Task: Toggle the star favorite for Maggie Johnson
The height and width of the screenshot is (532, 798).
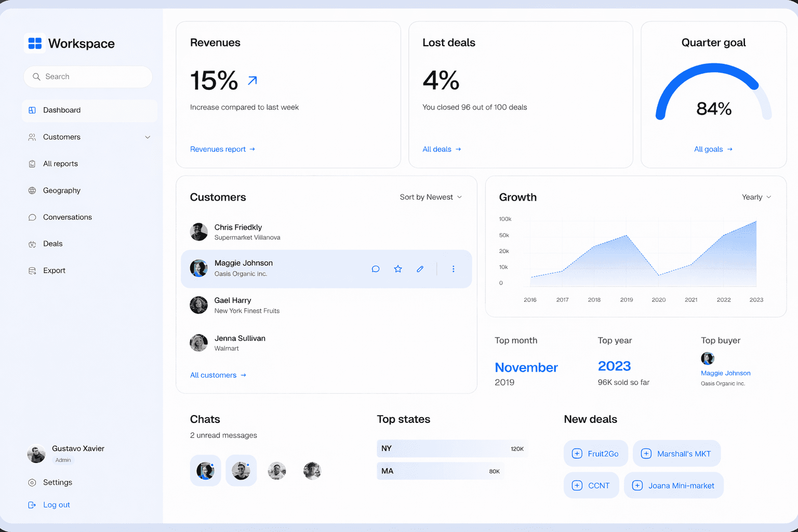Action: [398, 269]
